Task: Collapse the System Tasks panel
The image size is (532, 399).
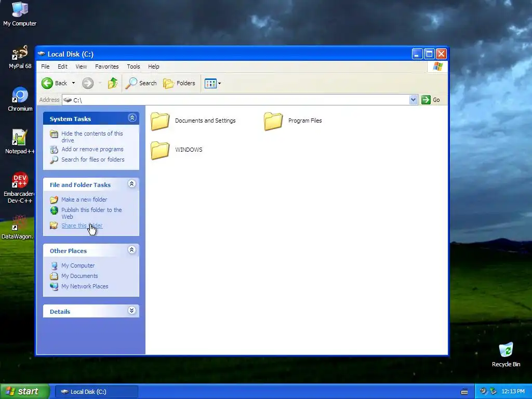Action: (x=132, y=118)
